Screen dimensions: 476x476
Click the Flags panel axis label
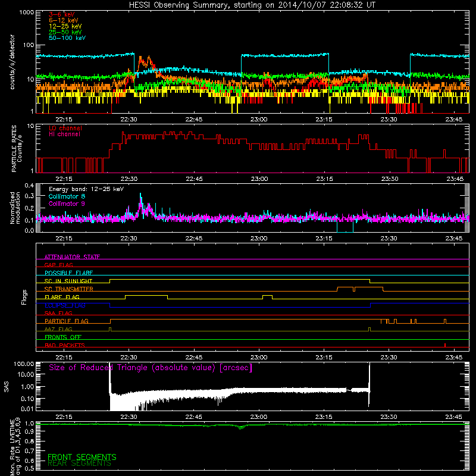point(24,297)
